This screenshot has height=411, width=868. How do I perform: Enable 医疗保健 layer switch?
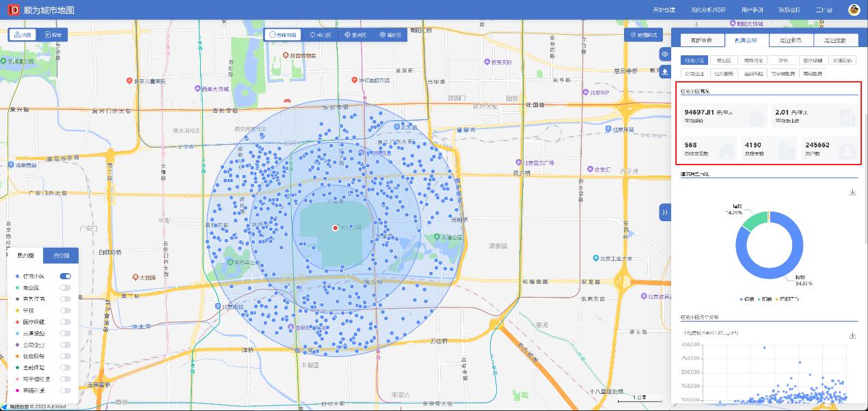point(66,322)
